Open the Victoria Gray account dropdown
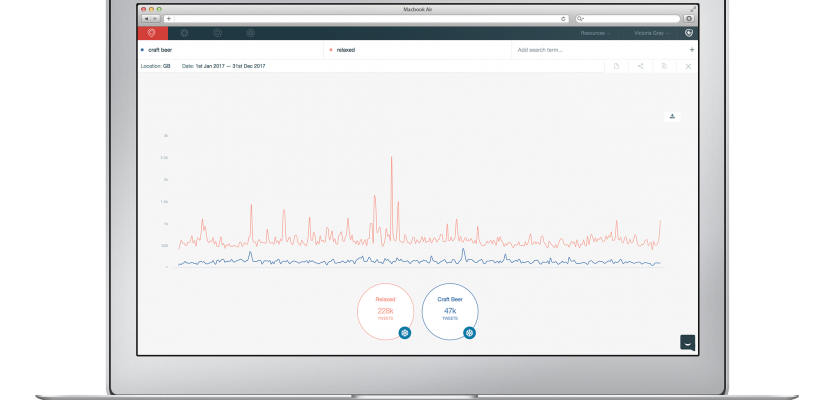This screenshot has width=840, height=400. [653, 33]
